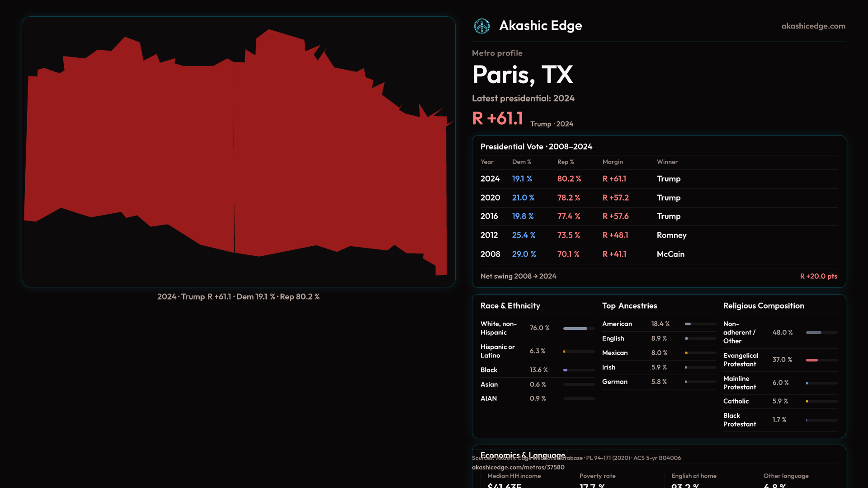Click the Paris, TX metro title
This screenshot has width=868, height=488.
pos(522,75)
